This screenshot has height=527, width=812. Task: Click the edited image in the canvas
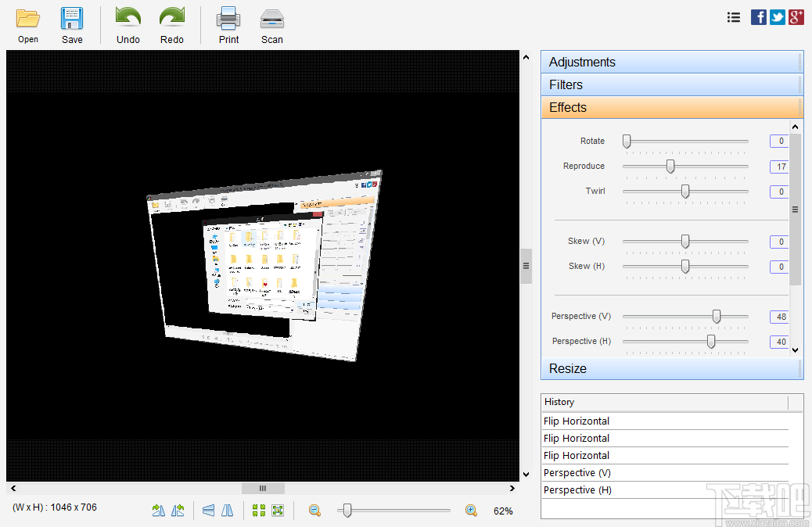point(264,265)
